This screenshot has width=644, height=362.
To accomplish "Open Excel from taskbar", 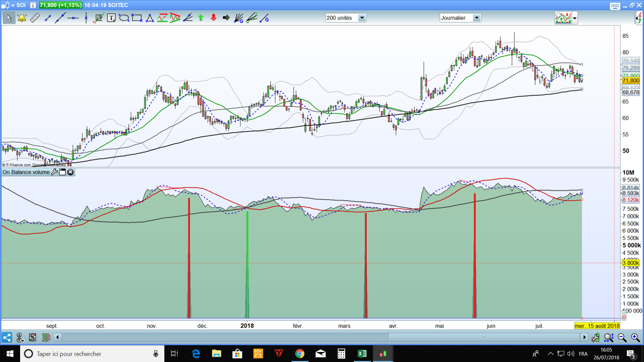I will (x=362, y=354).
